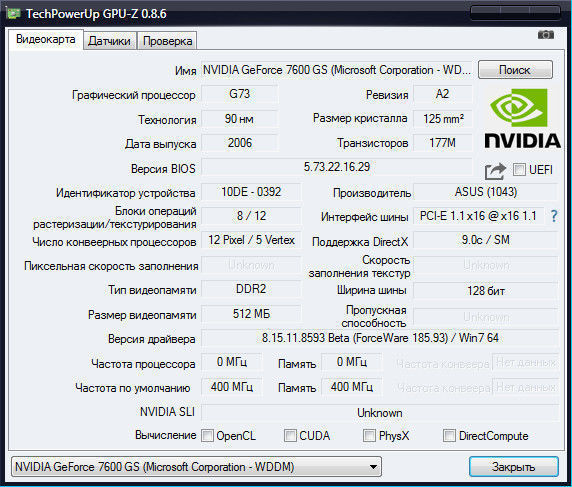572x487 pixels.
Task: Toggle the OpenCL checkbox
Action: pos(207,435)
